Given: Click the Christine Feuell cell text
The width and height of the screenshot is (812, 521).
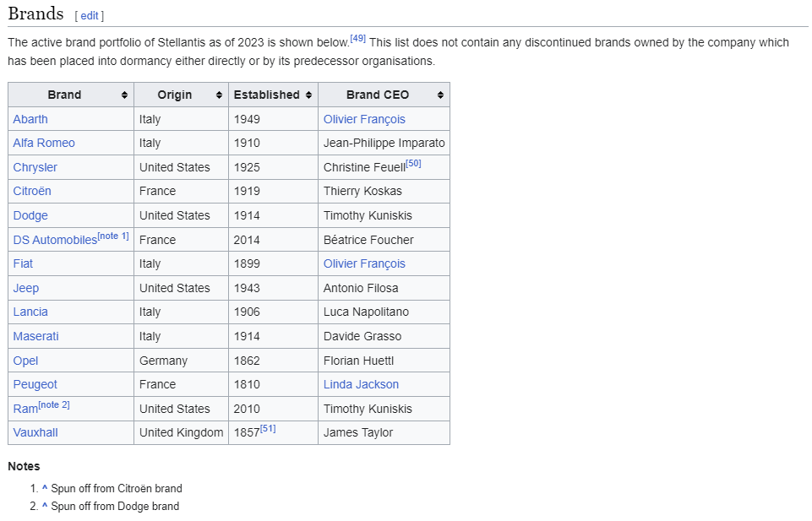Looking at the screenshot, I should click(364, 167).
